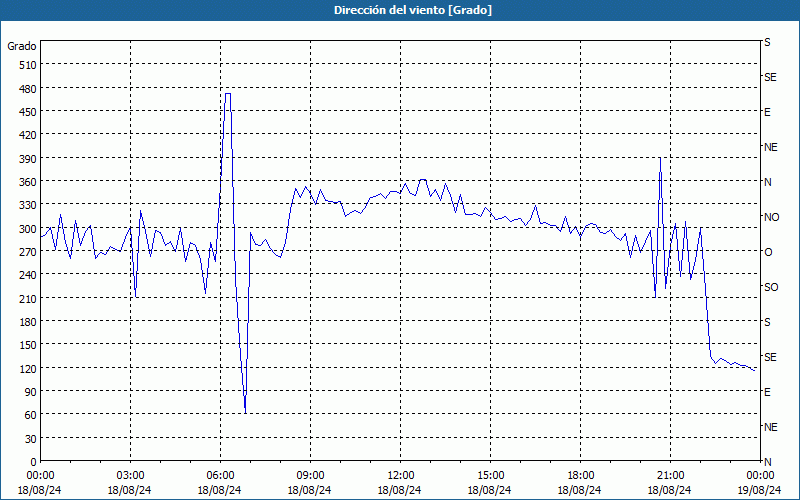
Task: Pick the '180' axis value
Action: pos(28,322)
